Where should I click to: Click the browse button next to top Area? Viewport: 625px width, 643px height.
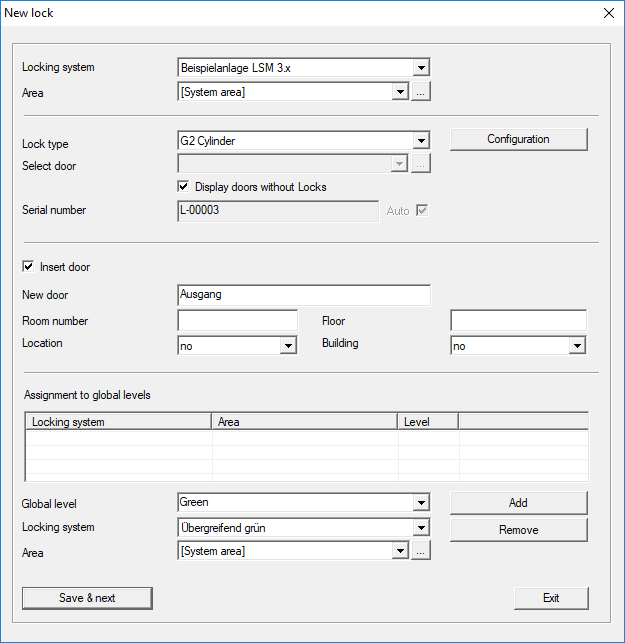coord(422,92)
